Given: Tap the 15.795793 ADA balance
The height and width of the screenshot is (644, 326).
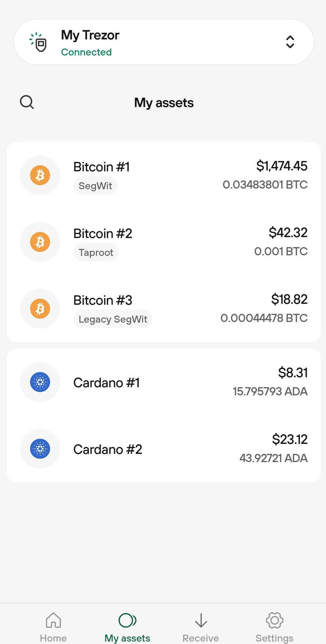Looking at the screenshot, I should [270, 391].
